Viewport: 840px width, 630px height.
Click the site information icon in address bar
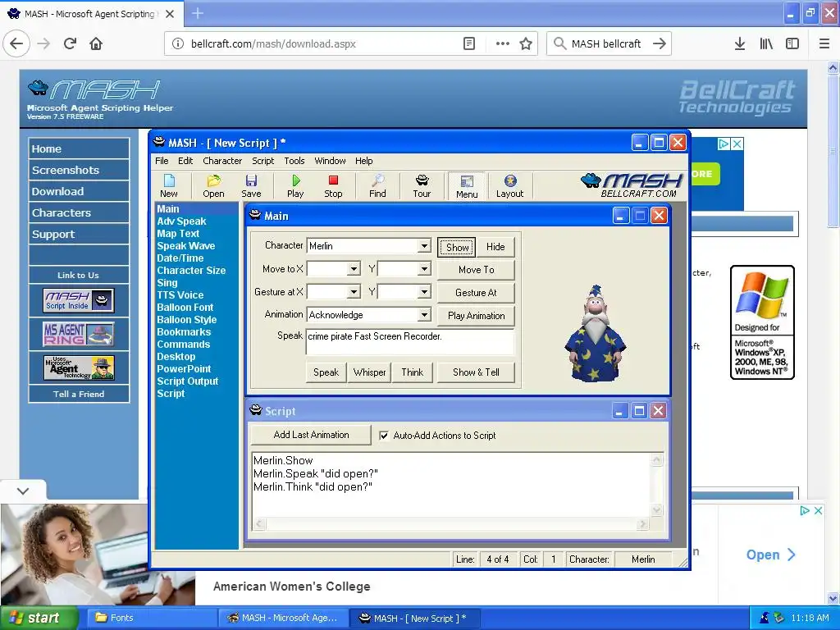coord(178,44)
